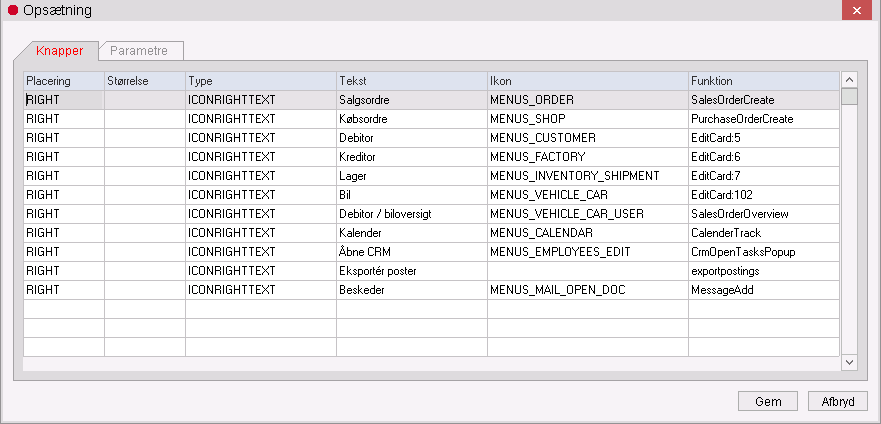Select the Kreditor text cell

click(411, 157)
